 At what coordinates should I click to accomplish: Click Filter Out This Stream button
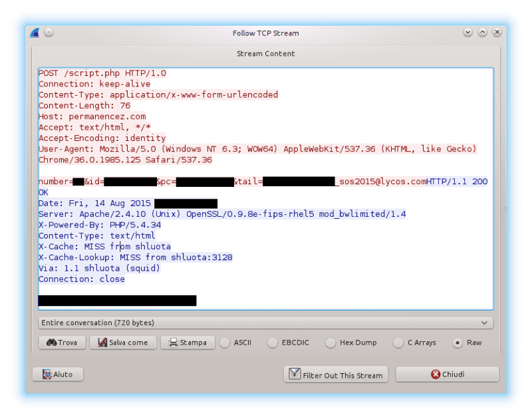click(x=336, y=374)
